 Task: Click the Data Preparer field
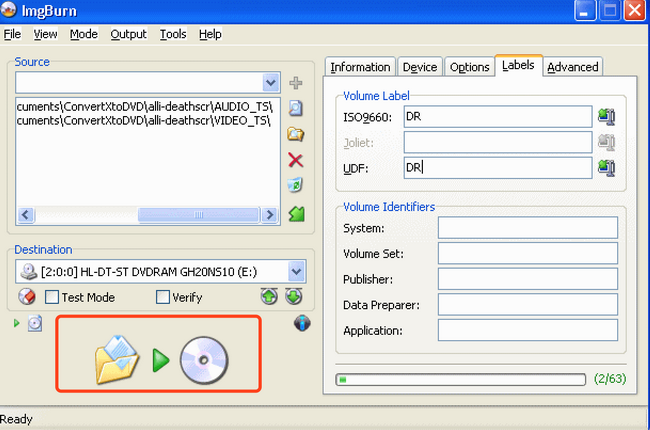(x=528, y=305)
